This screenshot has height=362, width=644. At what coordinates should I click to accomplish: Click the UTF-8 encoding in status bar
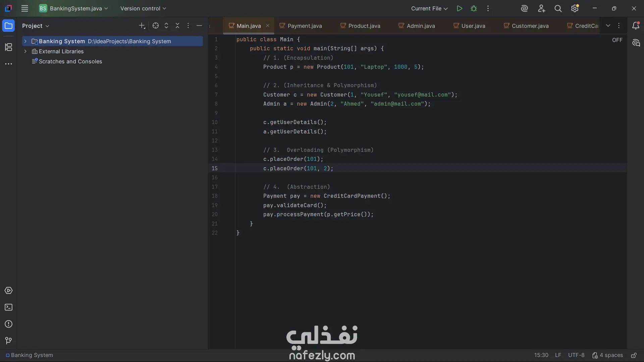(x=576, y=355)
